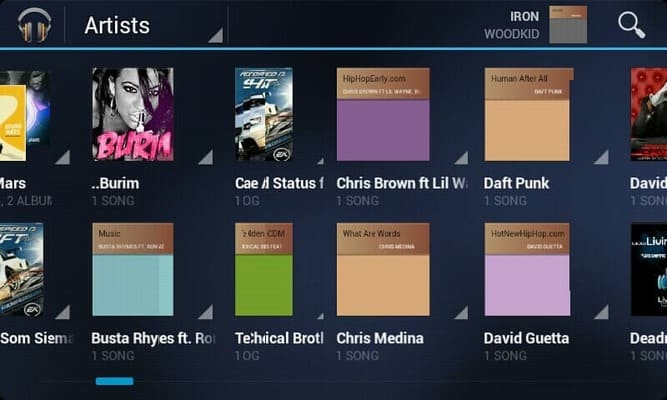The height and width of the screenshot is (400, 667).
Task: Select the ..Burim artist name
Action: (x=115, y=183)
